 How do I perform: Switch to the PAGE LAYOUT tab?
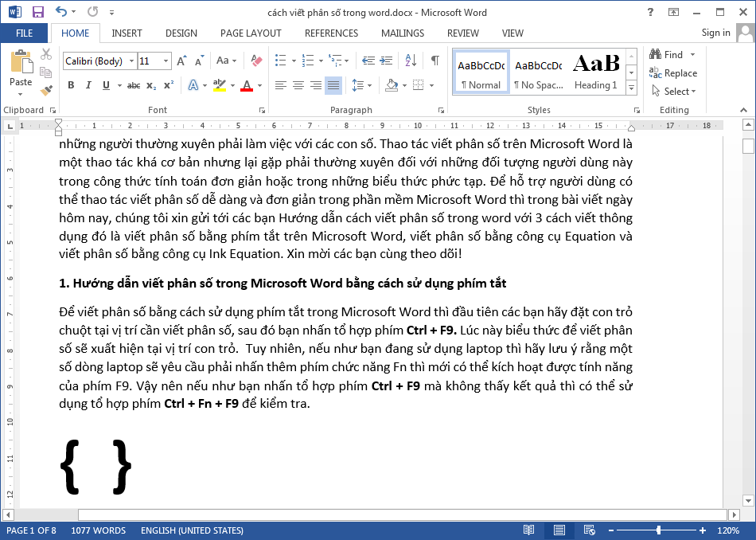251,33
